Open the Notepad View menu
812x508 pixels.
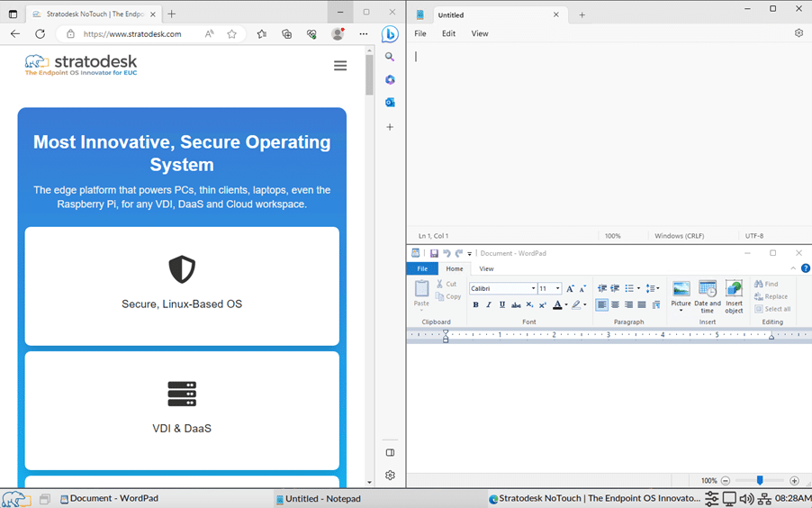click(480, 33)
